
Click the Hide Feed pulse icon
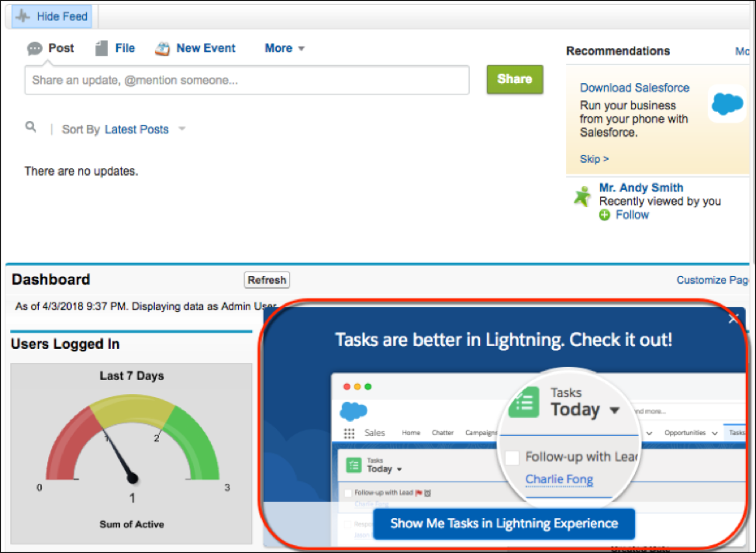(x=22, y=16)
